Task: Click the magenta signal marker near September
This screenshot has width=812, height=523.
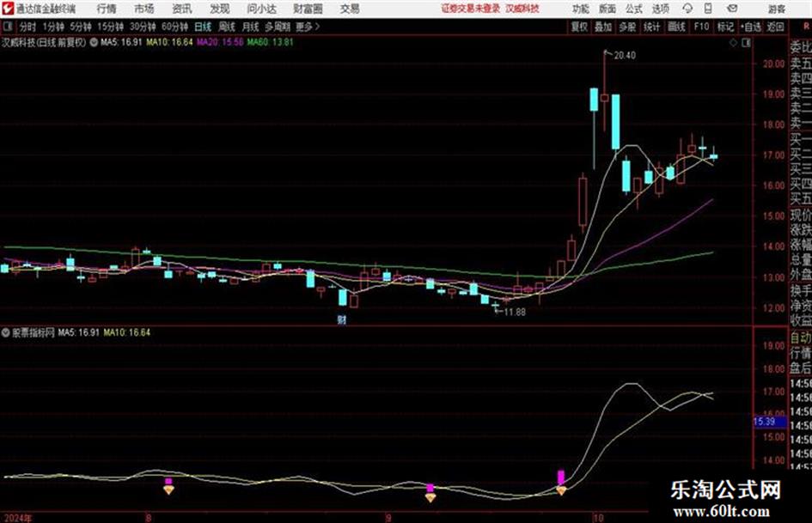Action: point(430,488)
